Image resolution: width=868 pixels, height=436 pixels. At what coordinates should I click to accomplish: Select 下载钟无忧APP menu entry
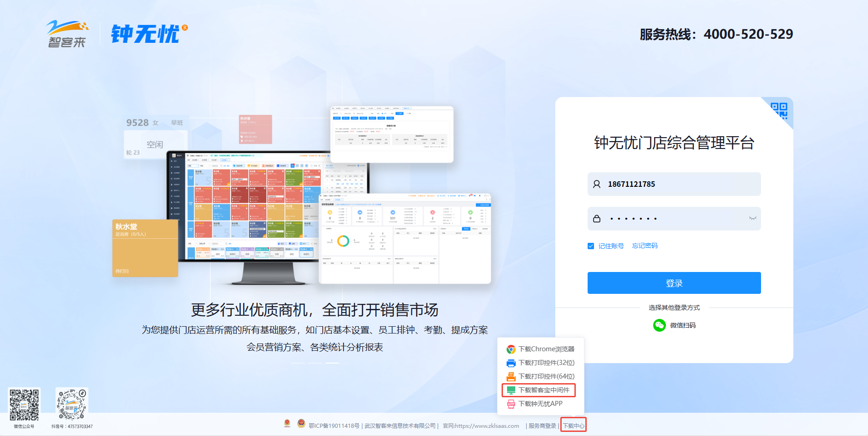click(x=541, y=404)
